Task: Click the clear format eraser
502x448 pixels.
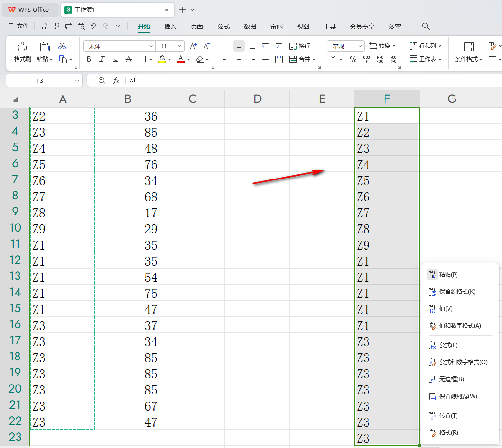Action: click(x=200, y=59)
